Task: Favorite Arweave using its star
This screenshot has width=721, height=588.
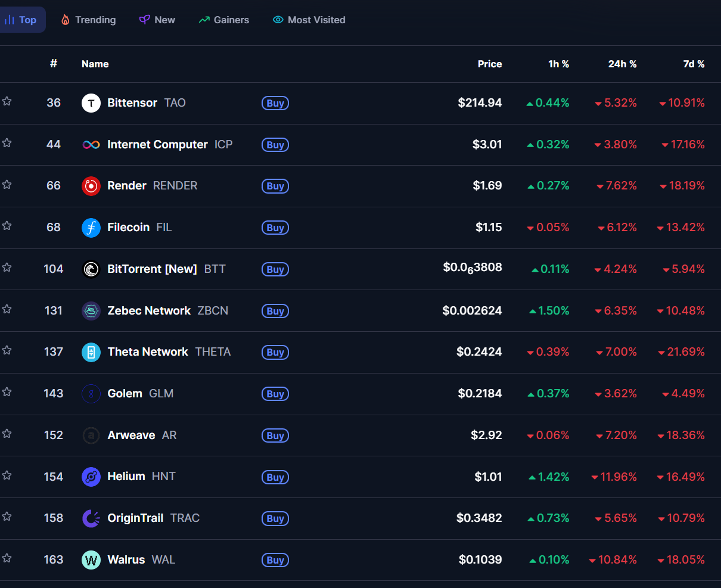Action: pos(7,434)
